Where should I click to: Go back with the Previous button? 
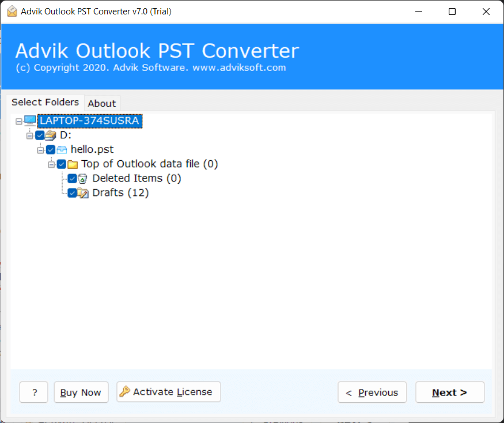tap(372, 392)
